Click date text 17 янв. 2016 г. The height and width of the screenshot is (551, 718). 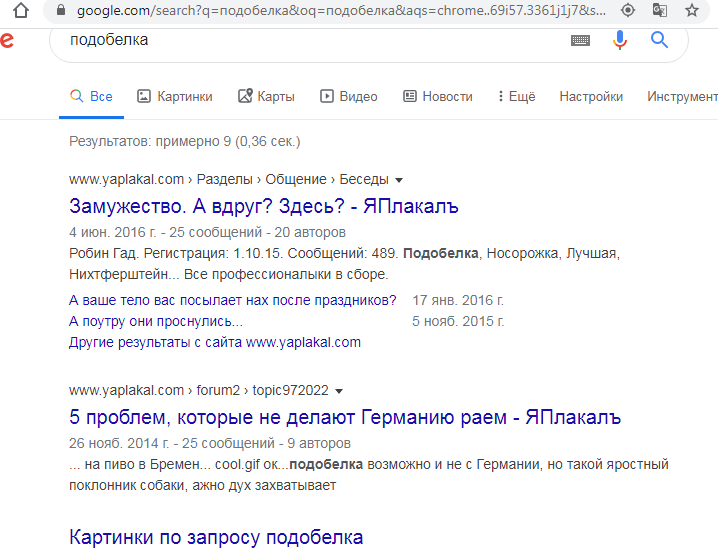[458, 300]
